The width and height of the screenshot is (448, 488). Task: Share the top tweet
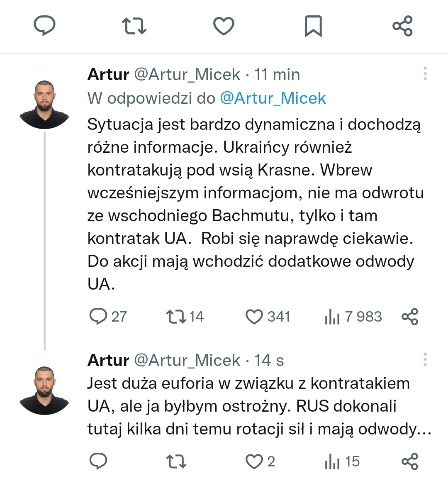click(x=402, y=26)
